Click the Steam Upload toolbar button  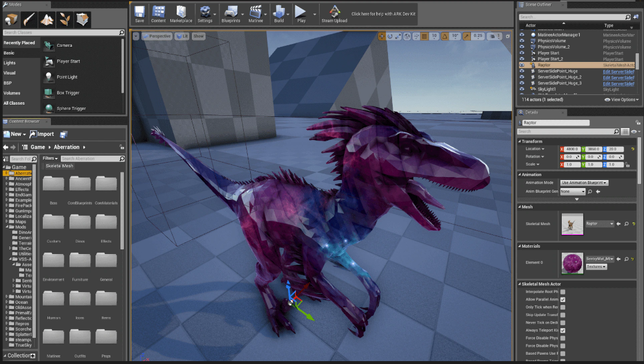click(334, 14)
